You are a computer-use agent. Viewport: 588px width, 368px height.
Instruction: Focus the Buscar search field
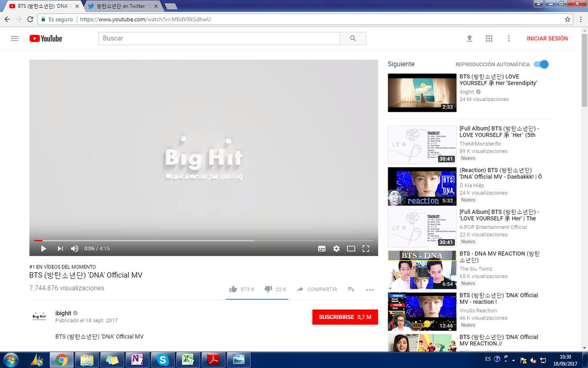pyautogui.click(x=219, y=38)
